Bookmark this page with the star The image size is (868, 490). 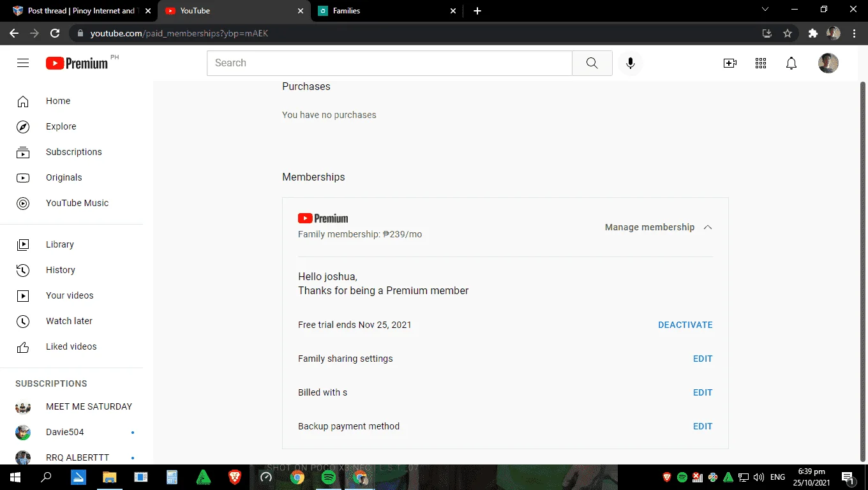click(788, 33)
